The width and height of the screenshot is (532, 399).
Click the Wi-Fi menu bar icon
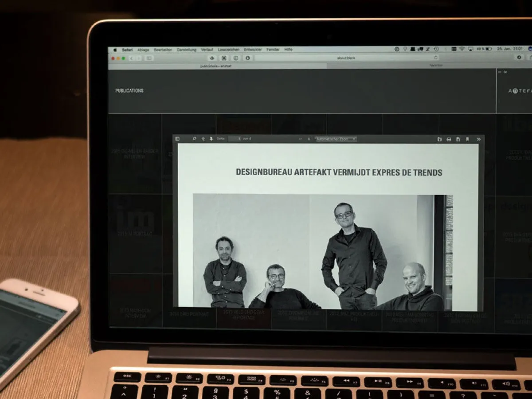[462, 49]
